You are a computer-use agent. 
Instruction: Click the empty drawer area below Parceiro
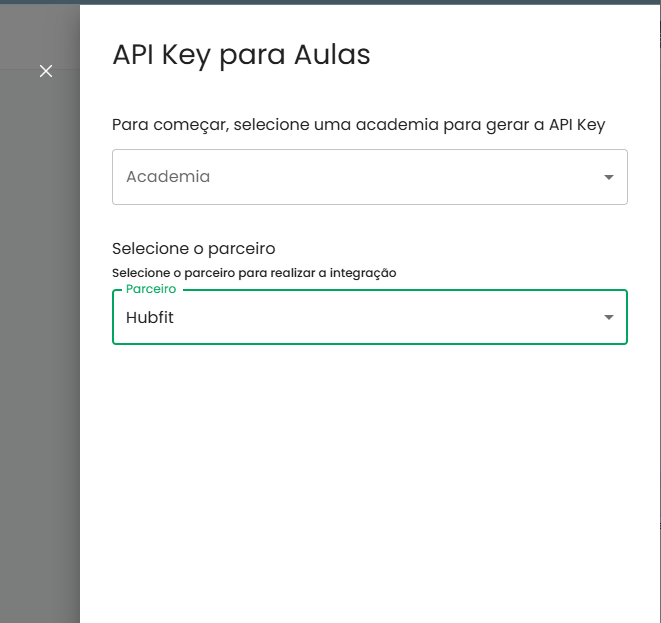(369, 480)
